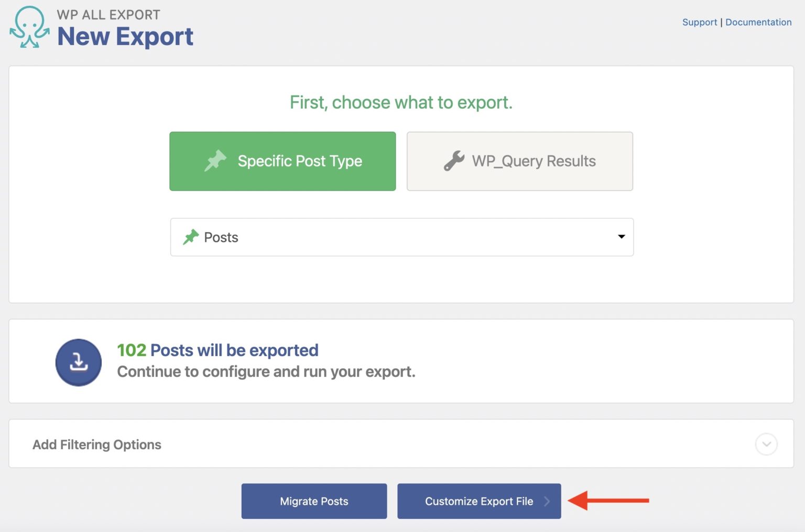Click the WP All Export octopus logo

30,27
